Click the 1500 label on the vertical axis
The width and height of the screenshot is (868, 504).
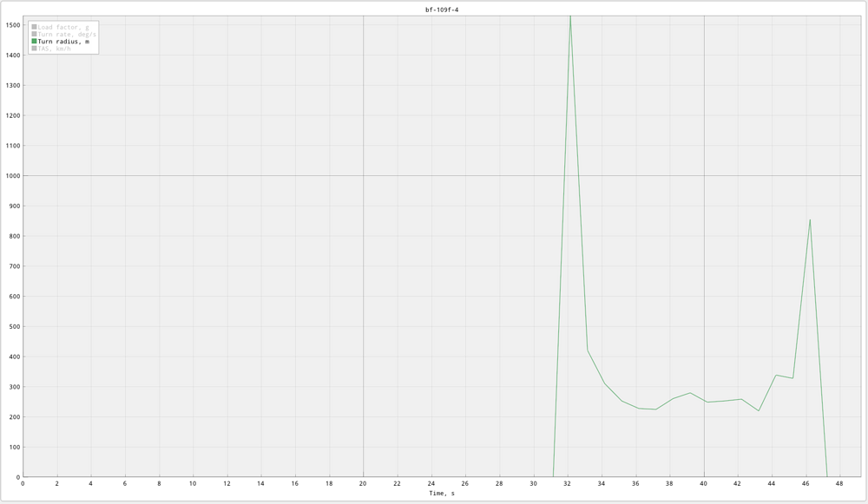[x=12, y=25]
